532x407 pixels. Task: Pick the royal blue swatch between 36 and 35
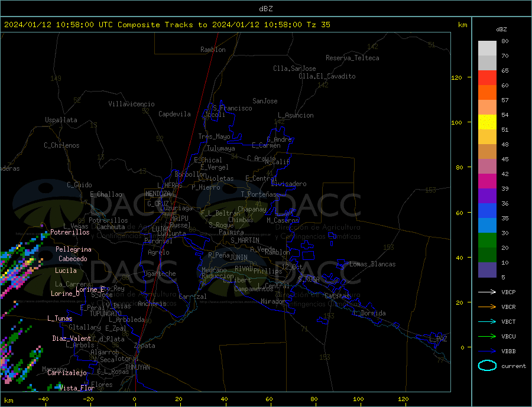[487, 211]
